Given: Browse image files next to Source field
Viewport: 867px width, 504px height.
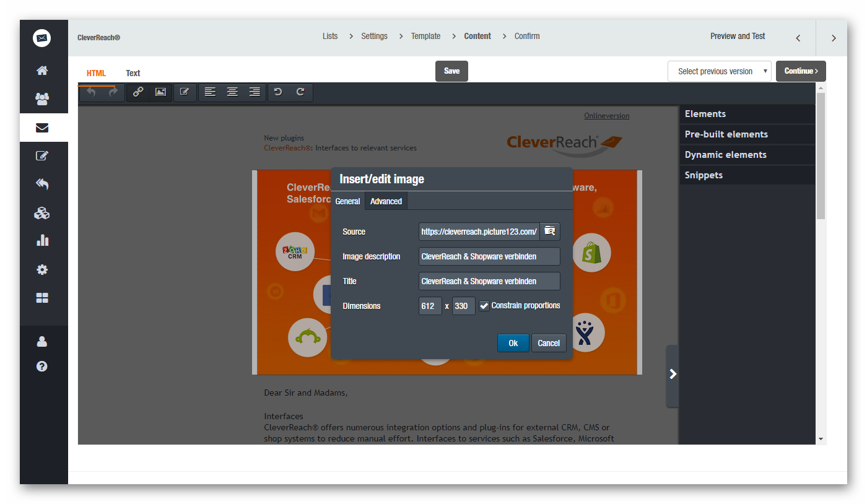Looking at the screenshot, I should coord(550,232).
